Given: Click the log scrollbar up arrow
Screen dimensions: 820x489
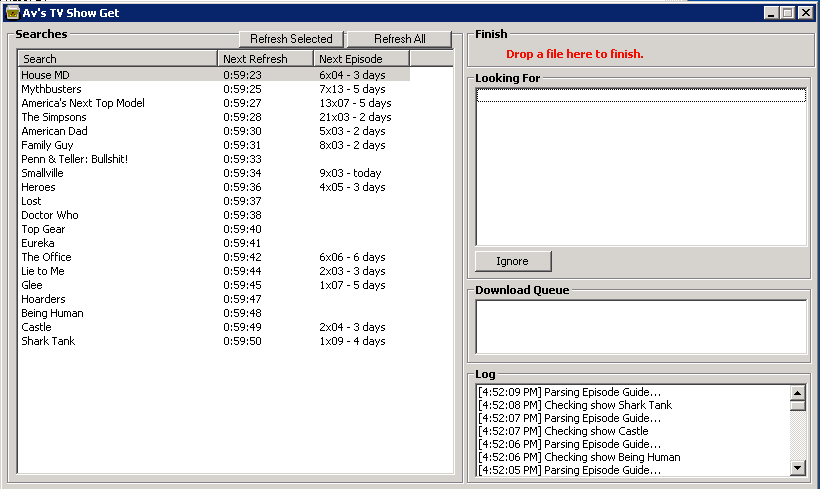Looking at the screenshot, I should point(798,393).
